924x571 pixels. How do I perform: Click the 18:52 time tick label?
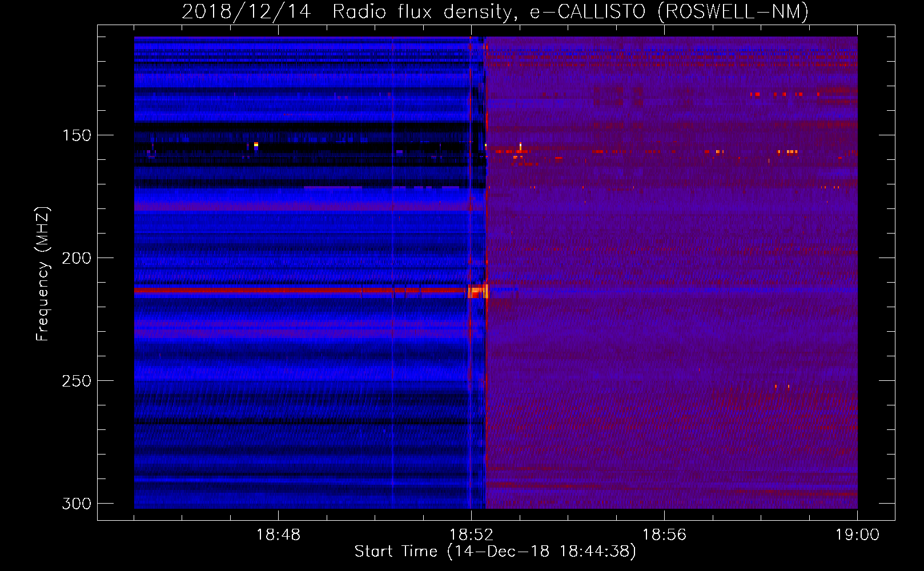[471, 535]
